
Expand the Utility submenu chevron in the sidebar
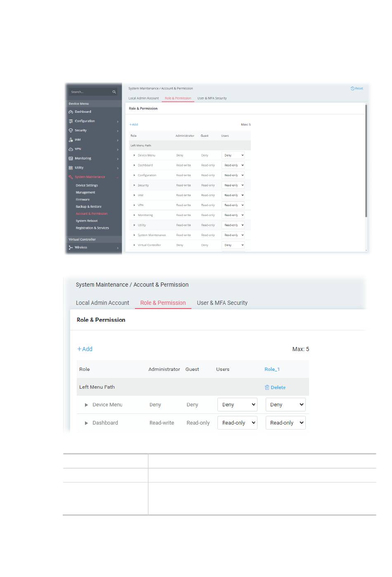click(x=118, y=169)
